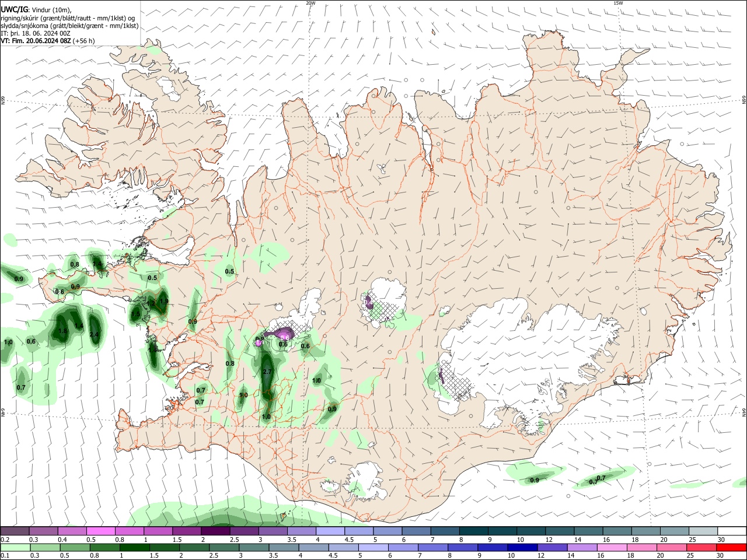This screenshot has height=560, width=747.
Task: Click the '0.1' number under the lower legend row
Action: coord(5,555)
